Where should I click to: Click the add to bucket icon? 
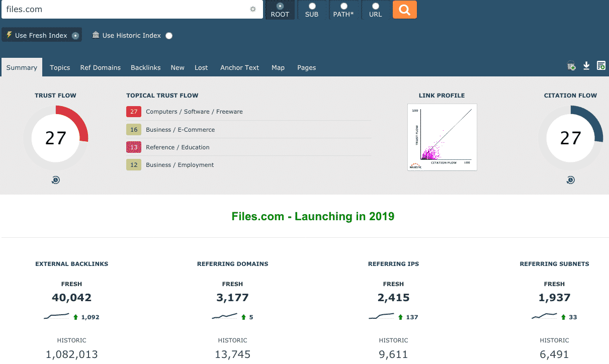[x=571, y=66]
